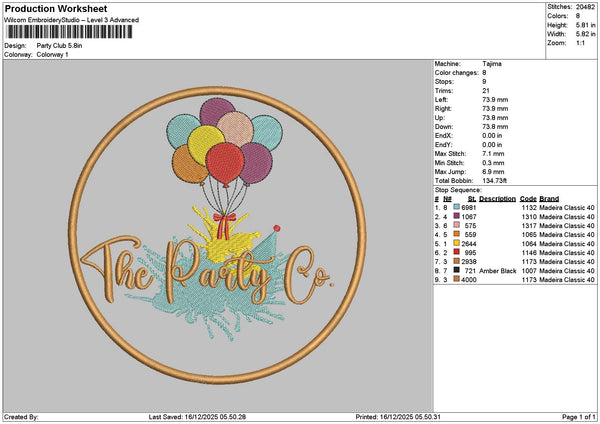The width and height of the screenshot is (600, 424).
Task: Click the Total Bobbin value 134.73ft
Action: 494,181
